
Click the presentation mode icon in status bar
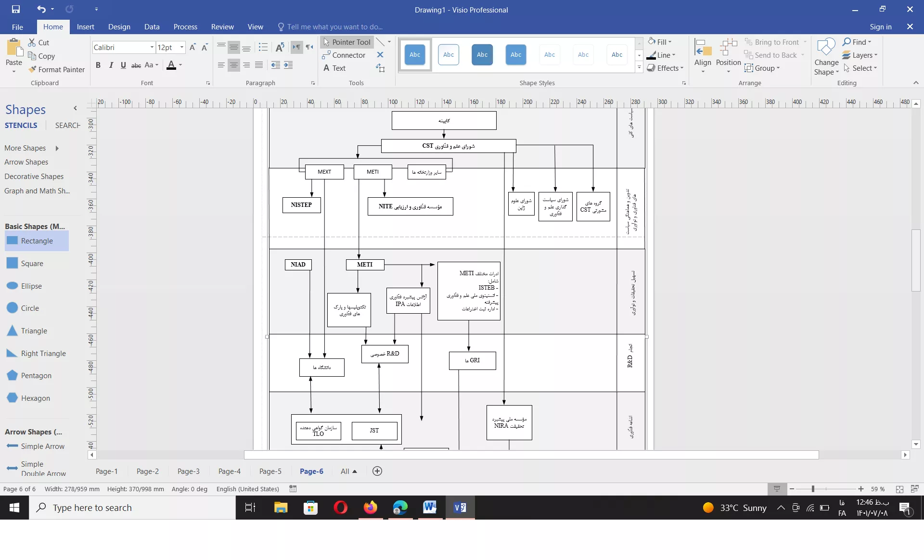tap(777, 489)
